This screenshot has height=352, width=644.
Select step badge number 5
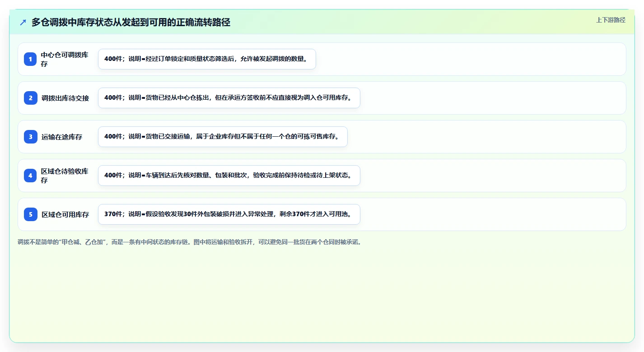(30, 214)
